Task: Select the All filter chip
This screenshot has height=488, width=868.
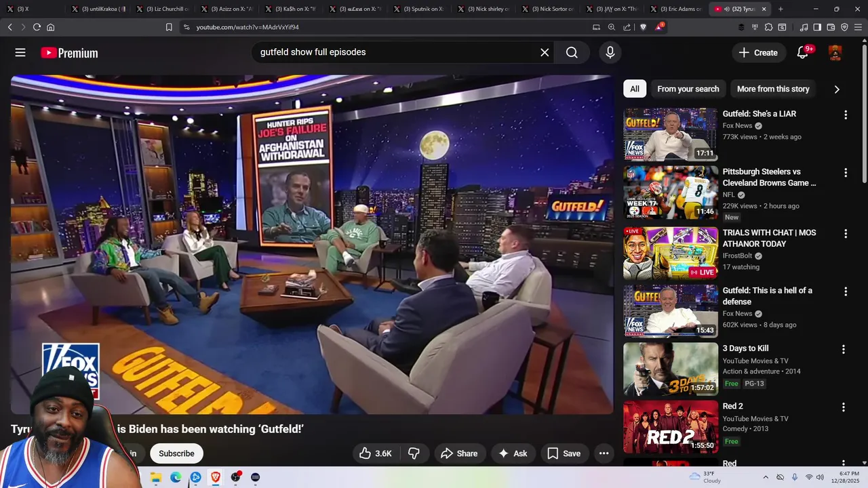Action: click(635, 89)
